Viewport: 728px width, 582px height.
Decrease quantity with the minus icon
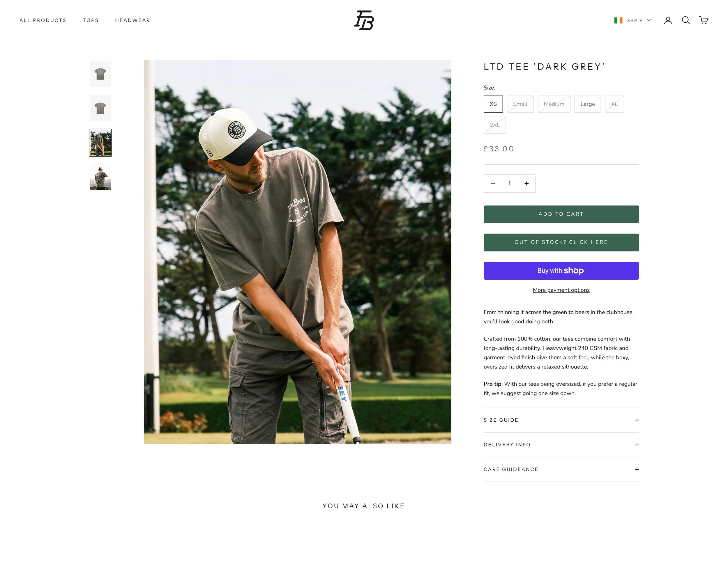coord(493,184)
